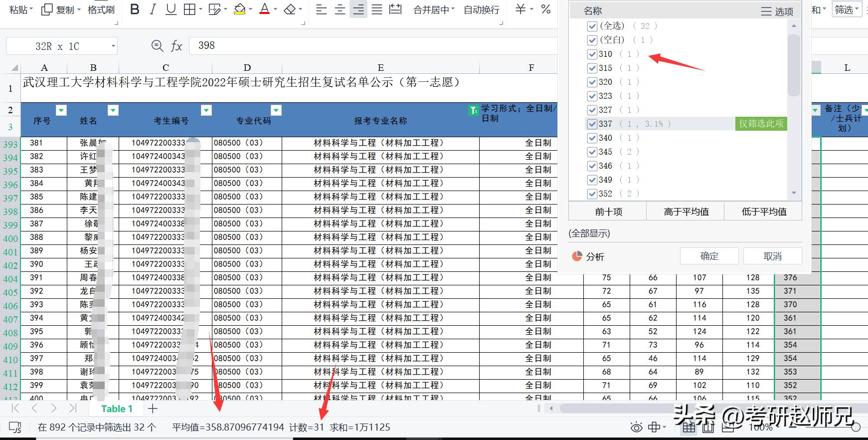Uncheck the 320 filter value
Screen dimensions: 868x440
pyautogui.click(x=592, y=82)
